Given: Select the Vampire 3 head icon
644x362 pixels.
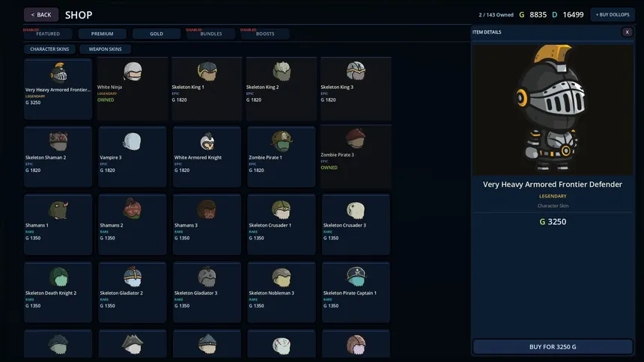Looking at the screenshot, I should (133, 141).
